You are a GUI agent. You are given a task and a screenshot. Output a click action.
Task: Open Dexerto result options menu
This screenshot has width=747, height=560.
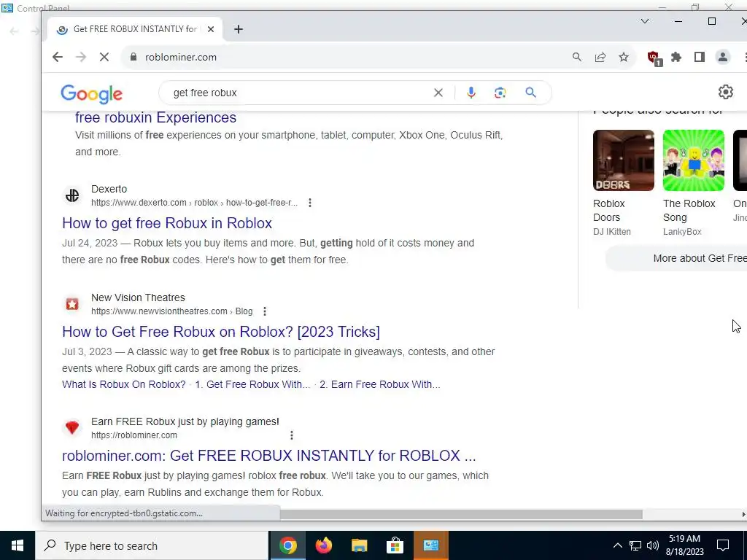[x=309, y=203]
